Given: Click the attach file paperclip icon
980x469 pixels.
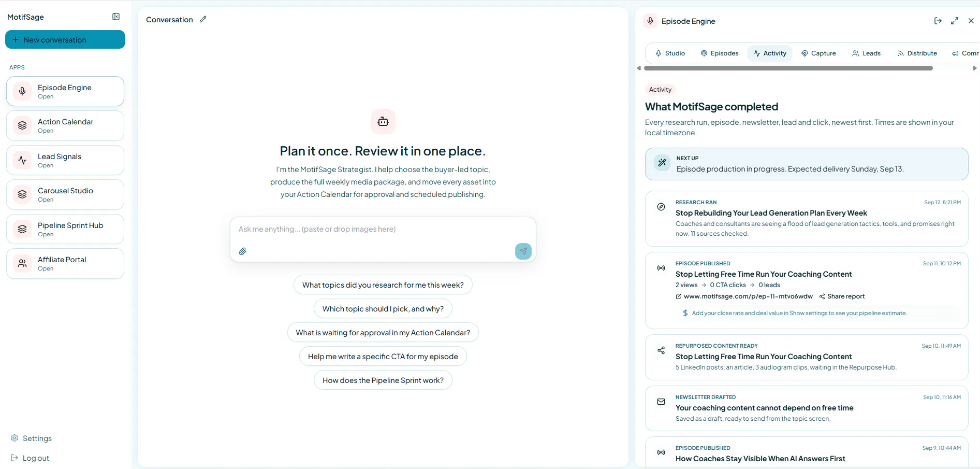Looking at the screenshot, I should tap(243, 251).
